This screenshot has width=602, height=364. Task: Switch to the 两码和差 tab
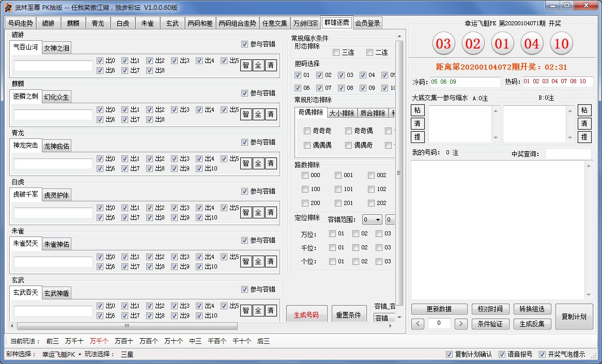[200, 23]
